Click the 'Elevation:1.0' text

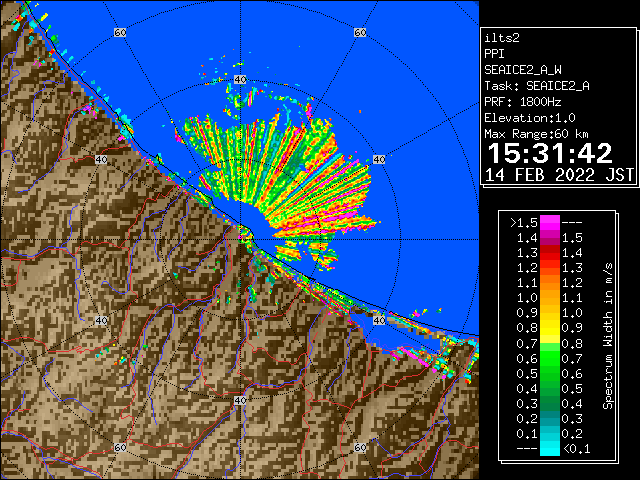pyautogui.click(x=530, y=118)
